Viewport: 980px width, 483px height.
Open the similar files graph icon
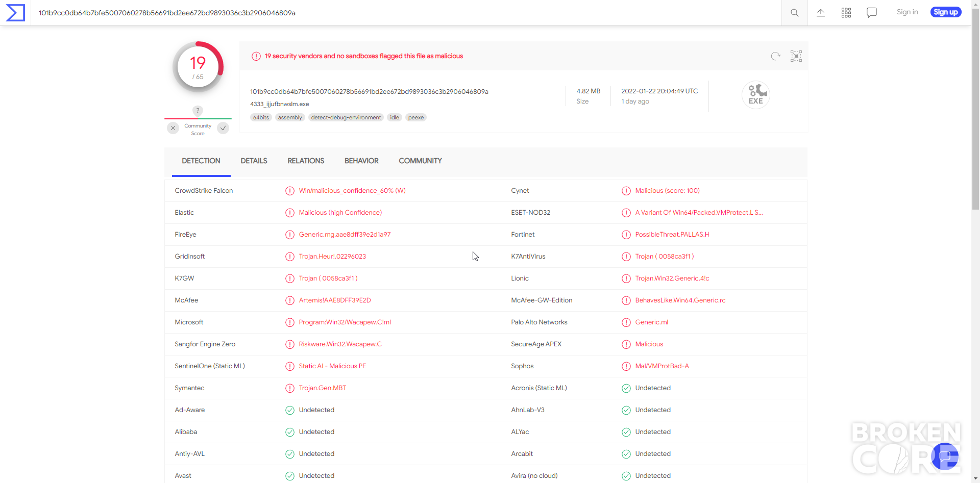796,56
